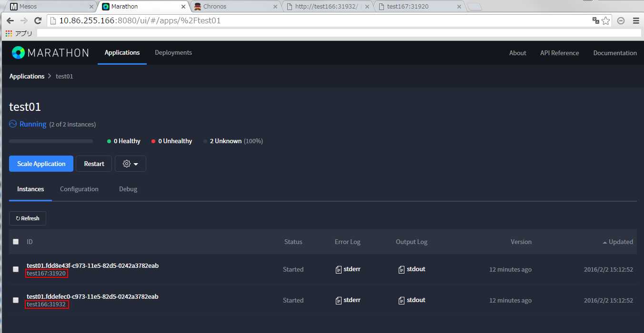Close the Mesos tab
Viewport: 644px width, 333px height.
[x=91, y=7]
